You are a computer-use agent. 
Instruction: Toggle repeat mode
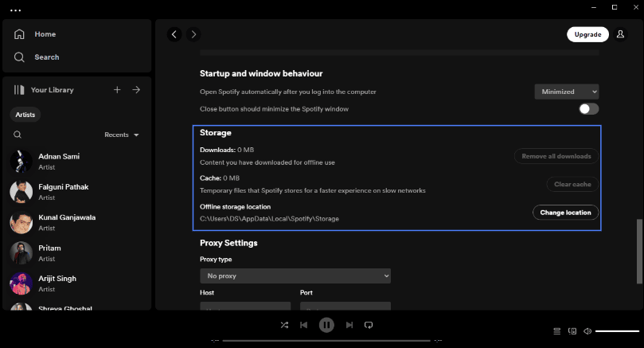tap(369, 325)
